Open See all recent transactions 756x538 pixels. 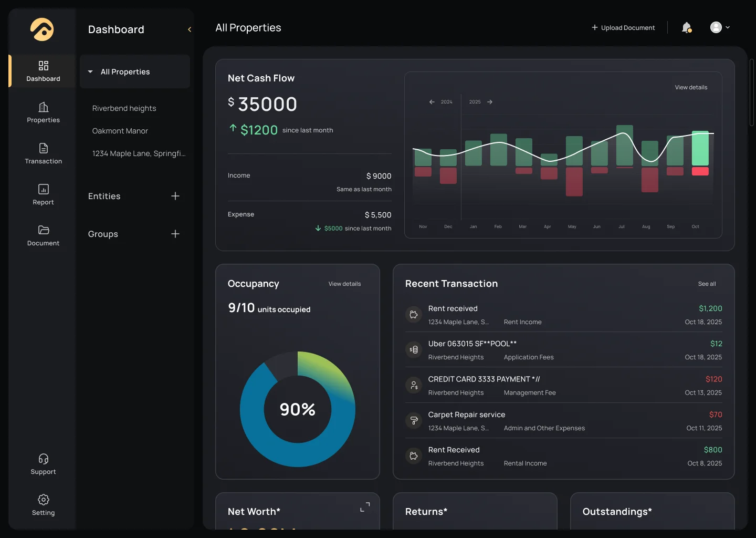pos(707,284)
